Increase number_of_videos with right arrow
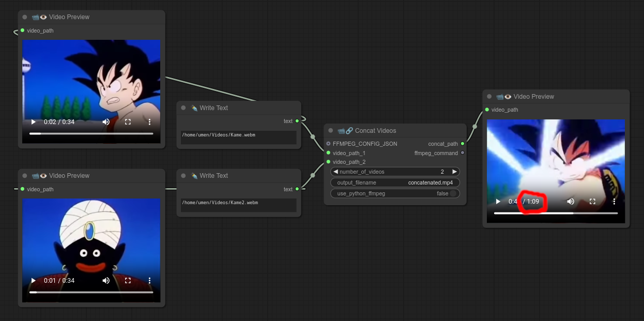 (454, 172)
